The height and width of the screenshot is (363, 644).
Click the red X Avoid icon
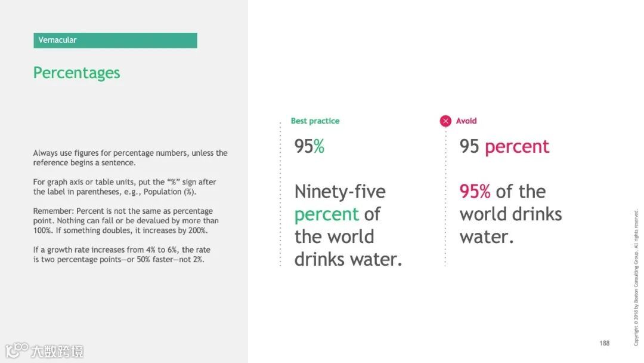click(445, 121)
